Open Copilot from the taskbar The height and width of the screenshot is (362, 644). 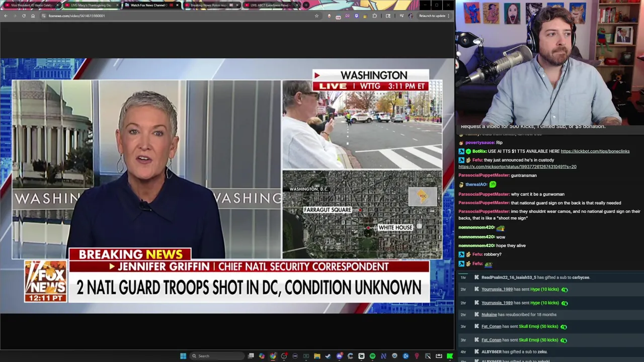(262, 356)
